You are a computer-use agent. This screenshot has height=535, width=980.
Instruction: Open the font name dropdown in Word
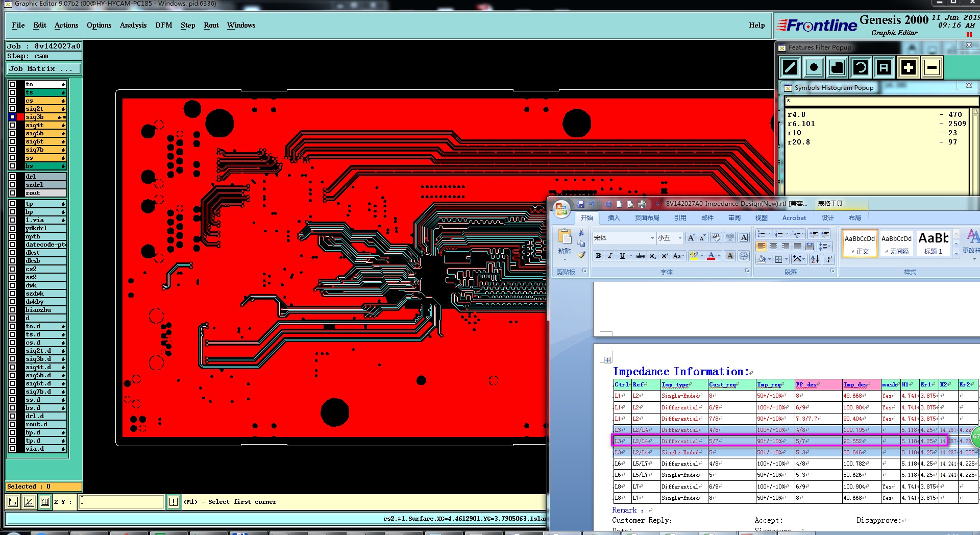click(x=652, y=238)
